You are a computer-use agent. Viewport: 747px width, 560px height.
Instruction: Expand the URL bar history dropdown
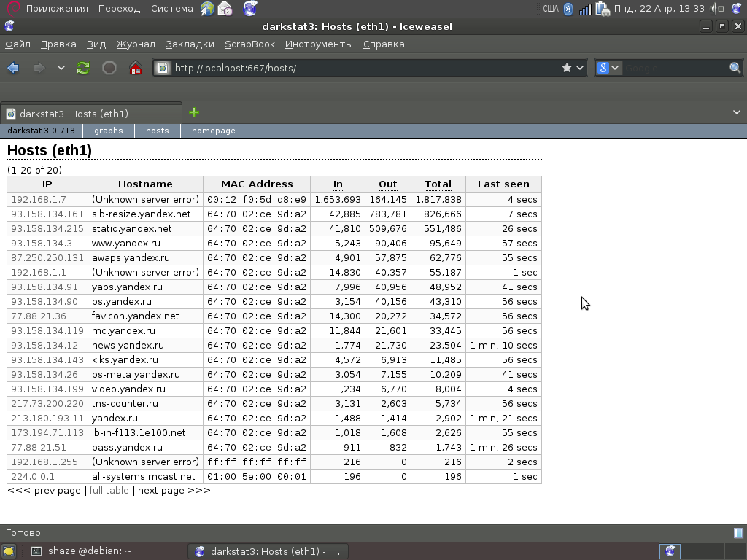tap(581, 68)
